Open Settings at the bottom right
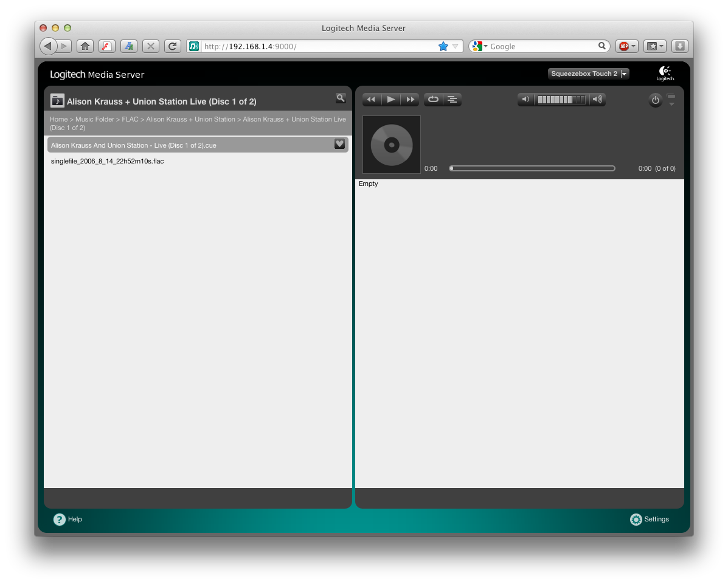 point(650,520)
